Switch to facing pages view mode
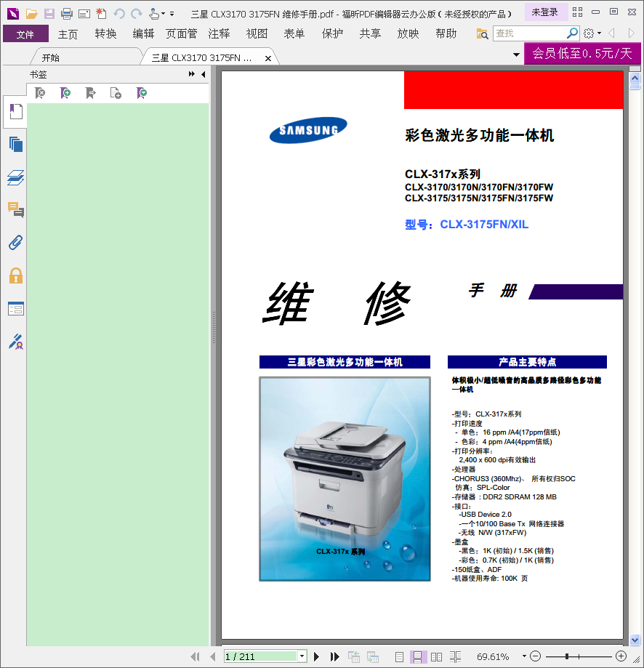Image resolution: width=644 pixels, height=668 pixels. (437, 657)
